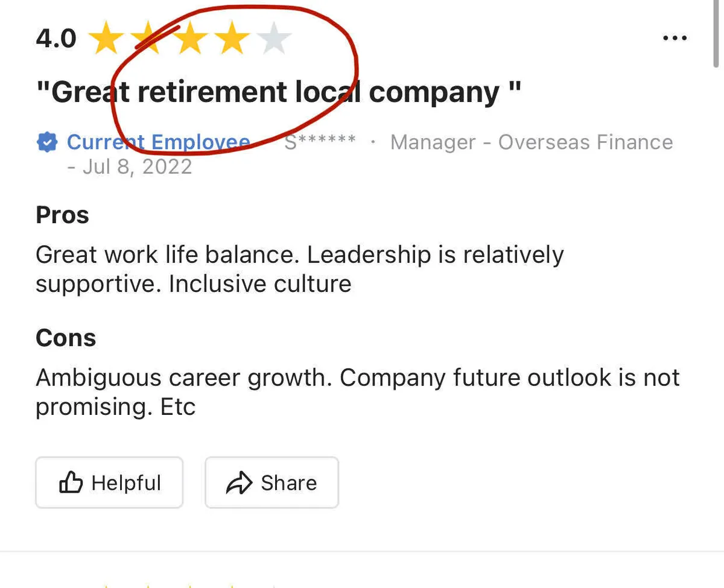Click the second gold rating star
Viewport: 724px width, 588px height.
pos(148,39)
